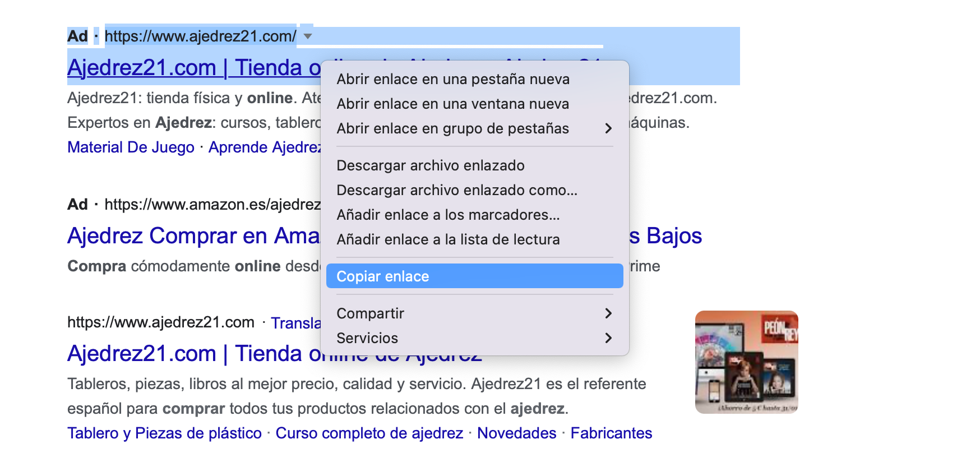Choose 'Abrir enlace en una ventana nueva'
Viewport: 980px width, 453px height.
[x=474, y=104]
